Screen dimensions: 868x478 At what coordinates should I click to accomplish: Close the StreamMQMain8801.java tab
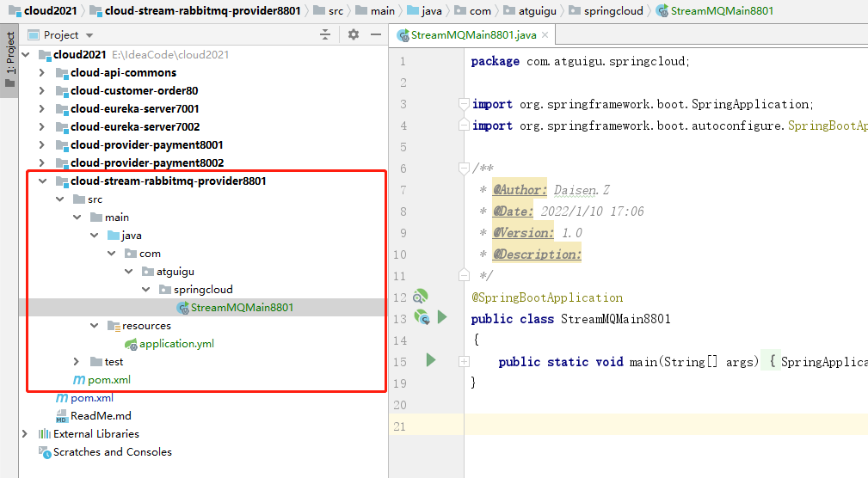click(545, 35)
